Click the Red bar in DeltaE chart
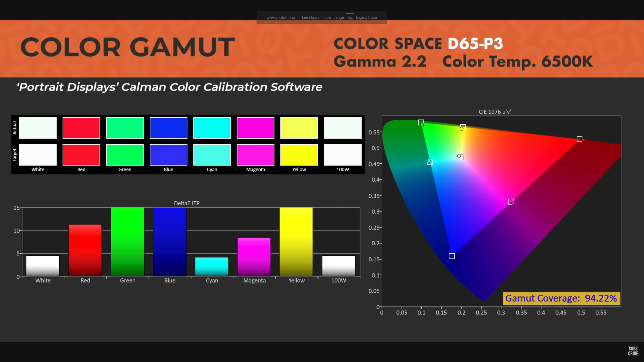The width and height of the screenshot is (644, 362). pos(85,250)
